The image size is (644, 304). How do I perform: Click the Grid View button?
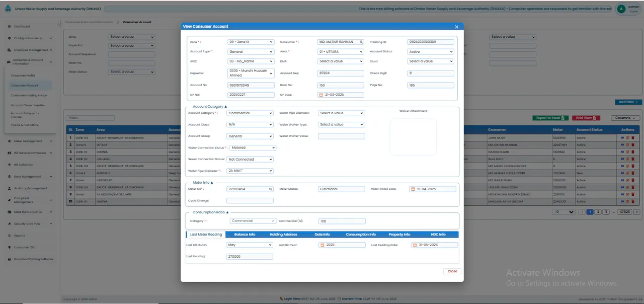tap(586, 118)
